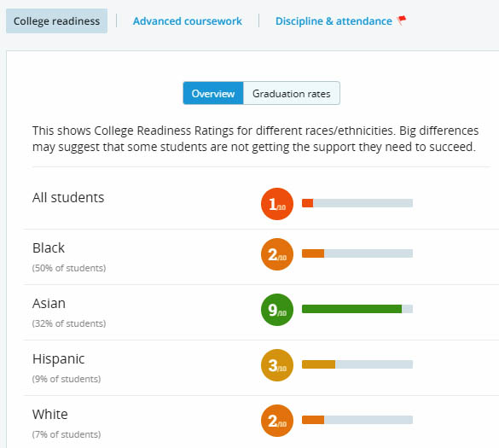
Task: Click the White students 2/10 rating circle
Action: coord(277,421)
